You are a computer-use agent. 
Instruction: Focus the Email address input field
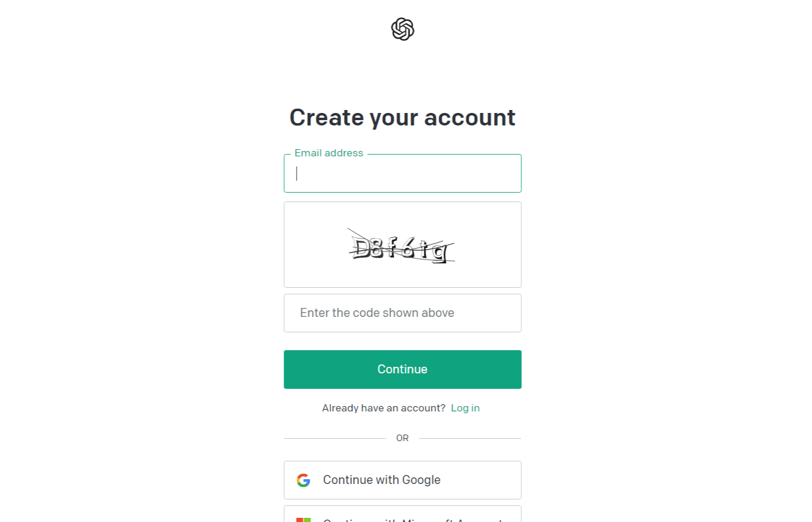tap(402, 173)
